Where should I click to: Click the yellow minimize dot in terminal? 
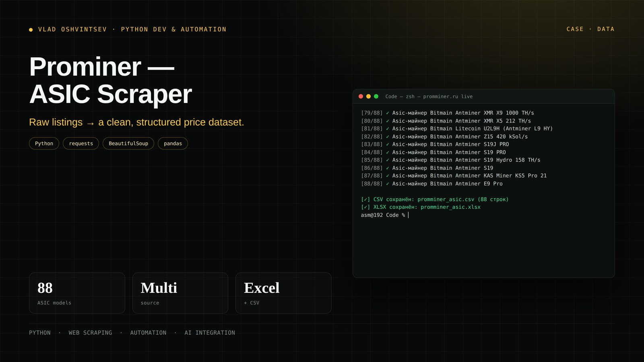pos(368,97)
